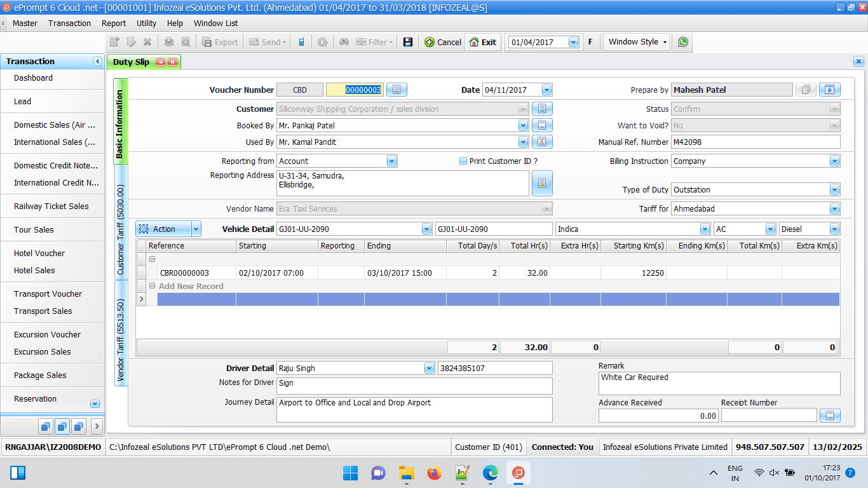
Task: Click the Save floppy-disk icon in toolbar
Action: 408,42
